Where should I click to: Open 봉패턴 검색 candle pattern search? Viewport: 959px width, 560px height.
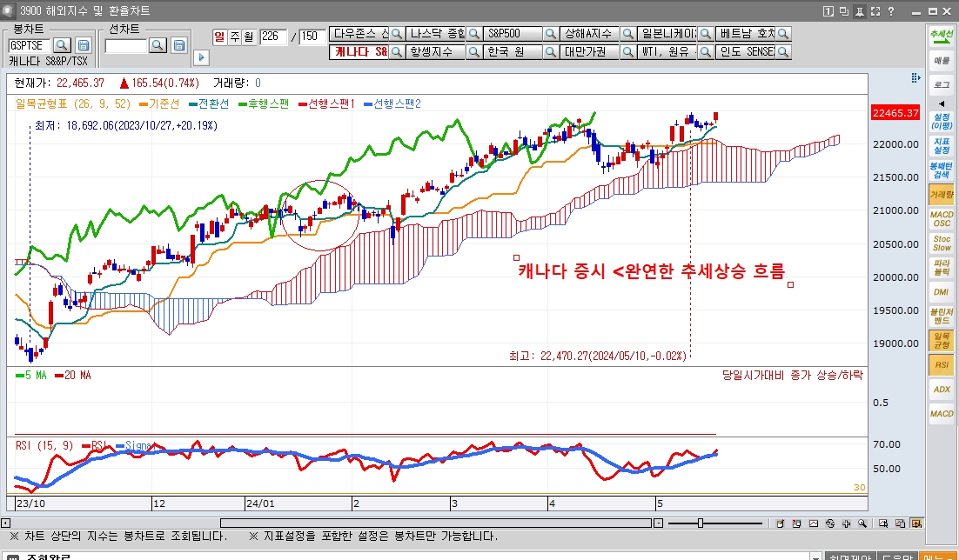coord(942,170)
